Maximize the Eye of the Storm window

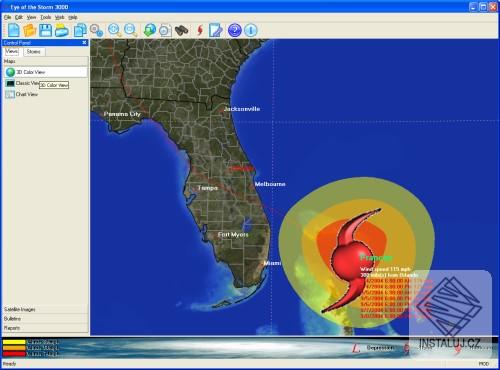pos(483,7)
